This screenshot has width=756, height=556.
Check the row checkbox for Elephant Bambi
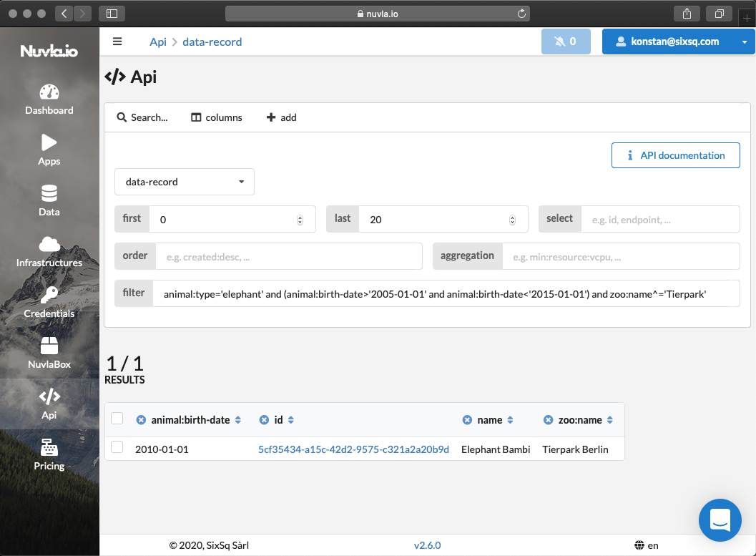(117, 449)
